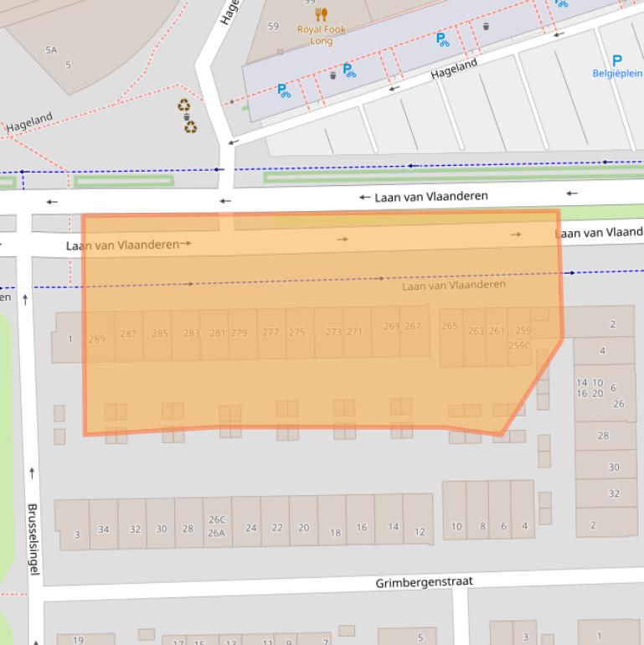Click the waste bin icon between recycling symbols
This screenshot has width=644, height=645.
click(186, 117)
